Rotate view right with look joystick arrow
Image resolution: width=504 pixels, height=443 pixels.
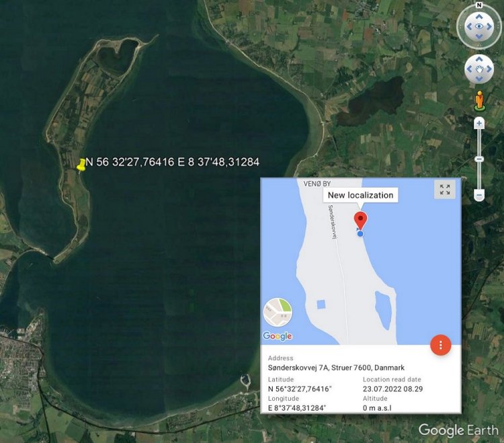[x=489, y=27]
